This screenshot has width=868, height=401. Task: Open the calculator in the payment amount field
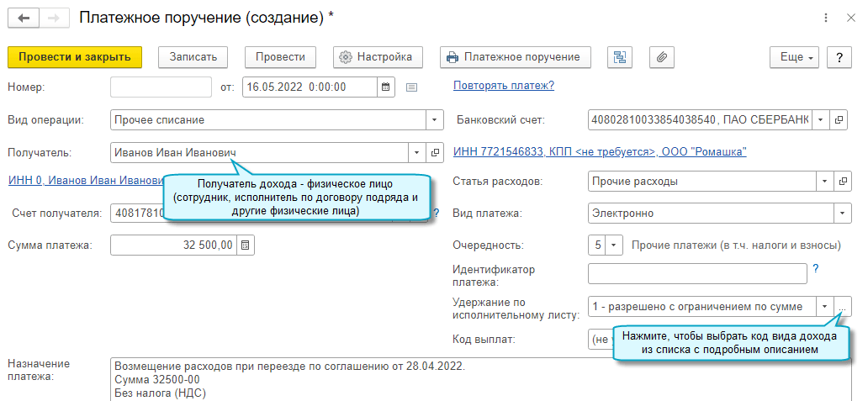pyautogui.click(x=246, y=245)
